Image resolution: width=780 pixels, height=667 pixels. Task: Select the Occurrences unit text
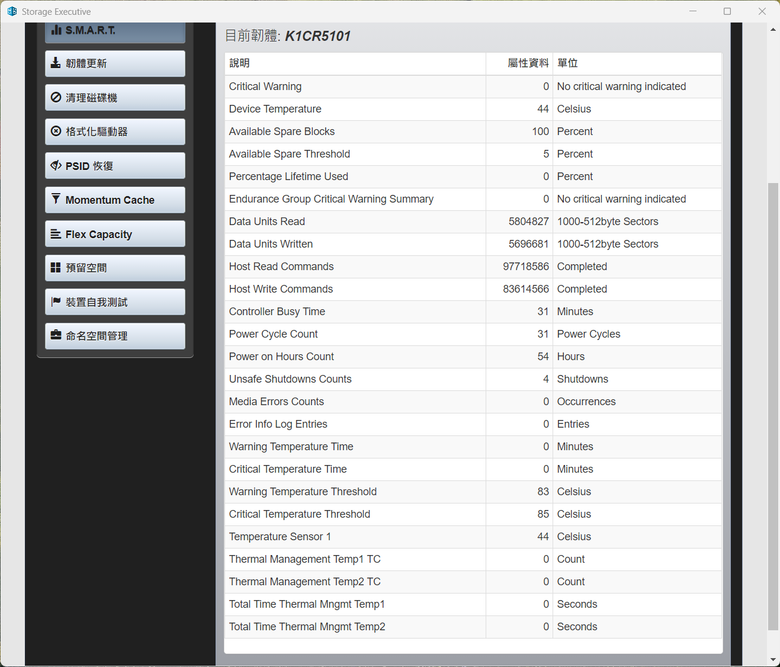pos(586,401)
